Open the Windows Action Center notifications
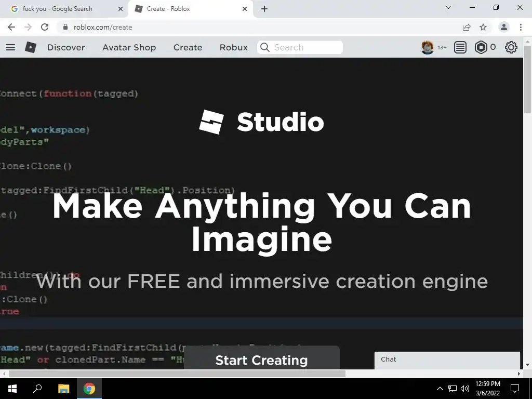 pos(515,389)
